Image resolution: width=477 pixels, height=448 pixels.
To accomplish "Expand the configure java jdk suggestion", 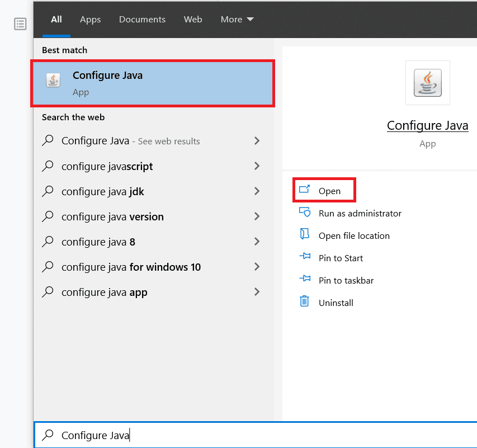I will point(257,191).
